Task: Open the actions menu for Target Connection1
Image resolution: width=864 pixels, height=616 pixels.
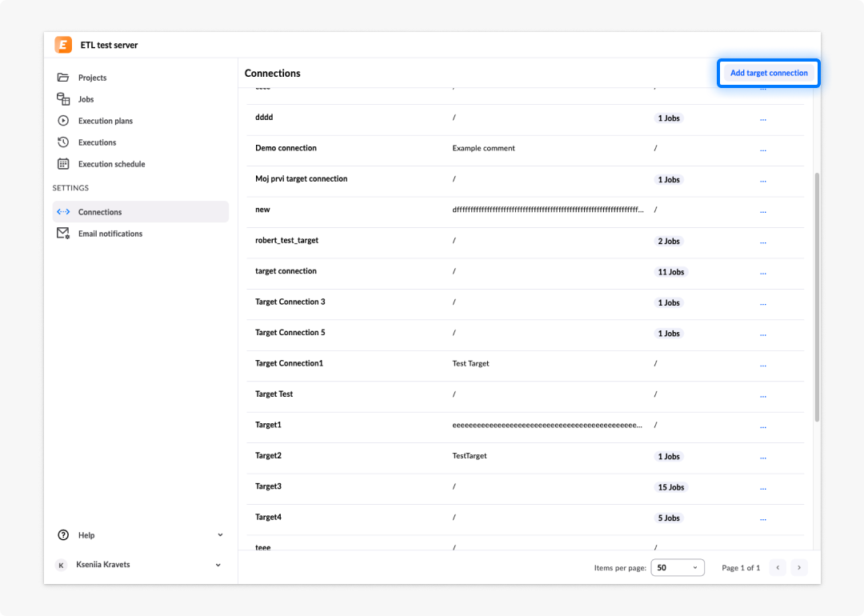Action: [762, 366]
